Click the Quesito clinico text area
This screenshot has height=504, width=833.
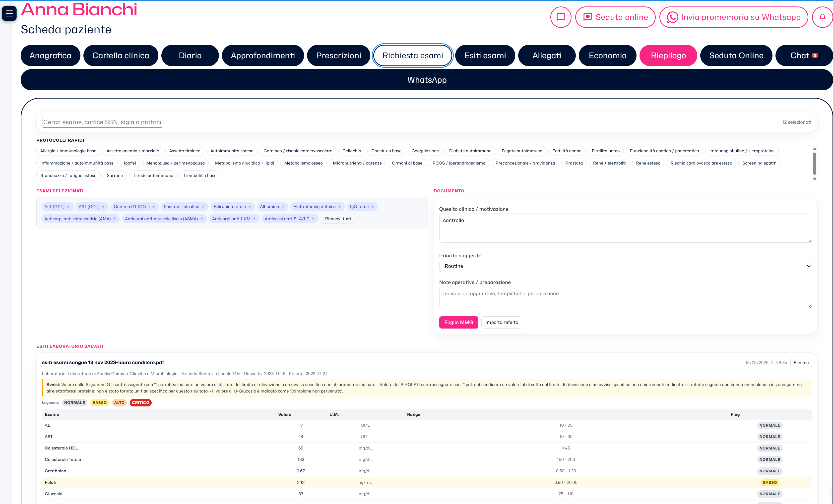click(x=625, y=228)
